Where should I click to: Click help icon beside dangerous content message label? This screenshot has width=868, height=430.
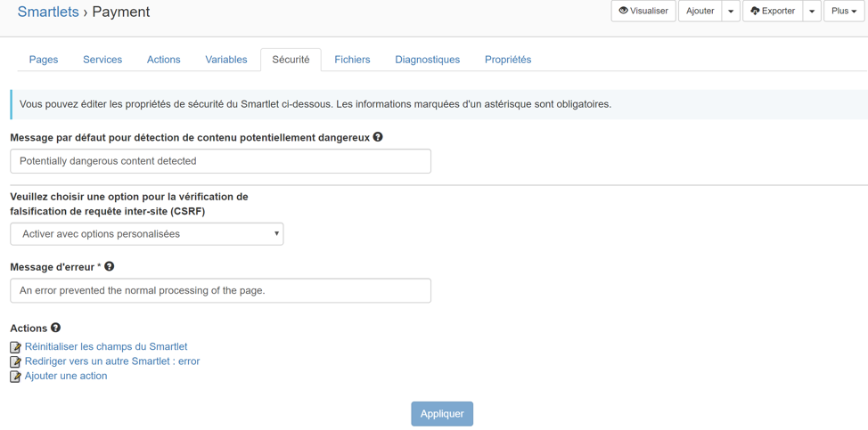pyautogui.click(x=378, y=137)
